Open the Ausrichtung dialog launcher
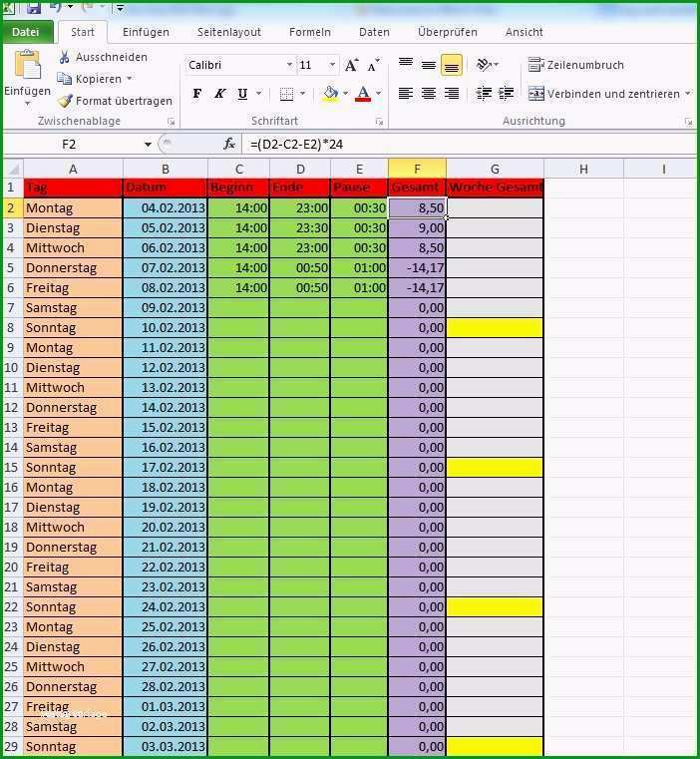This screenshot has width=700, height=759. coord(688,123)
